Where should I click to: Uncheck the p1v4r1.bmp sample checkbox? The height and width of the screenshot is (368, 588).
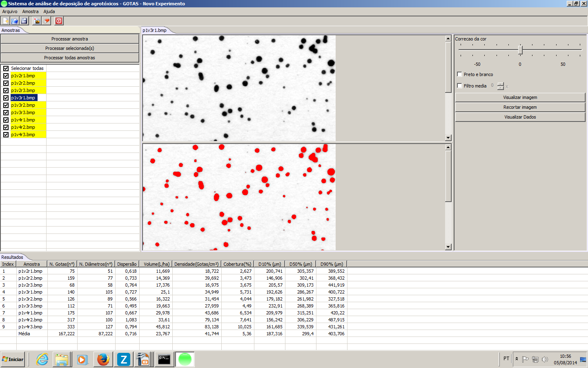click(x=6, y=120)
